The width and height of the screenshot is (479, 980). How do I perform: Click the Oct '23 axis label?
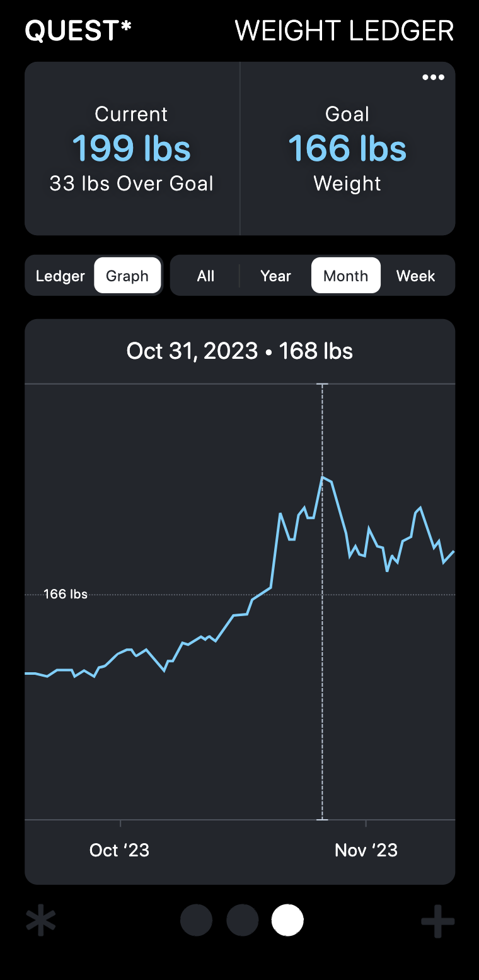click(120, 850)
